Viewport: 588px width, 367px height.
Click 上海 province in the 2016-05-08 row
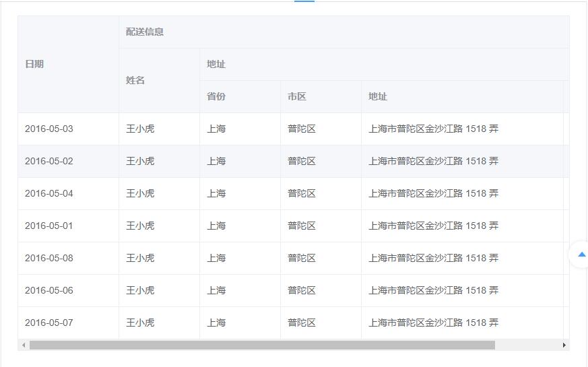(216, 258)
